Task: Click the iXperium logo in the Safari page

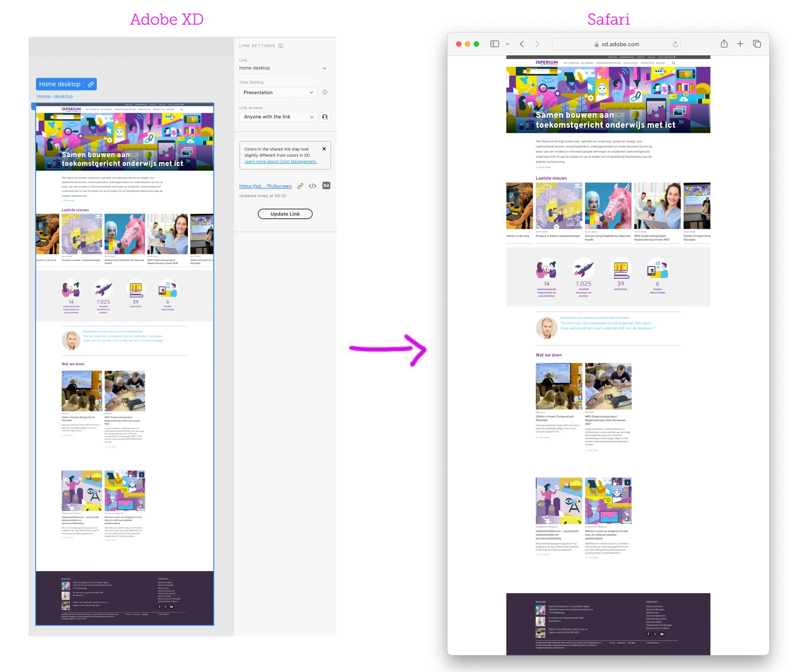Action: [x=546, y=62]
